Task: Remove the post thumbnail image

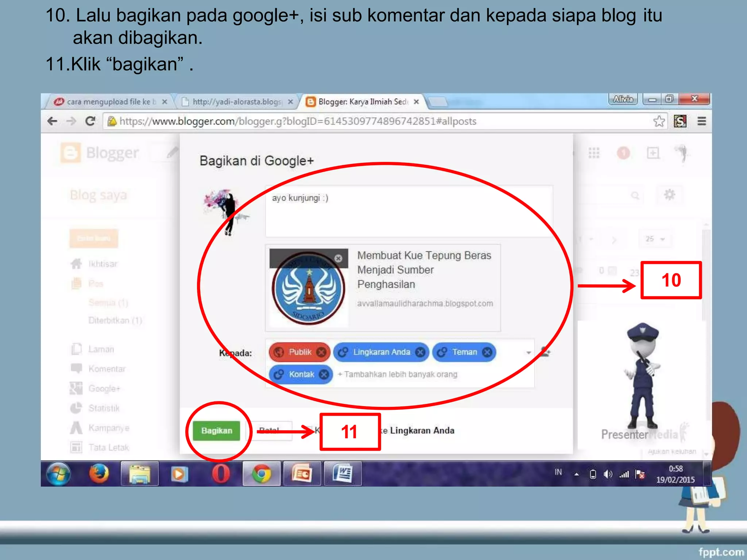Action: [x=338, y=258]
